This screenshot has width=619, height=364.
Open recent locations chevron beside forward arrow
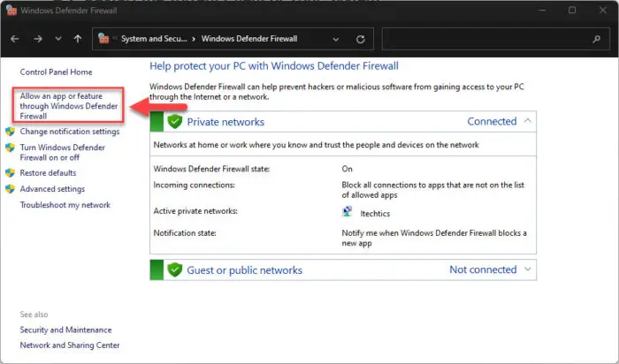click(58, 39)
